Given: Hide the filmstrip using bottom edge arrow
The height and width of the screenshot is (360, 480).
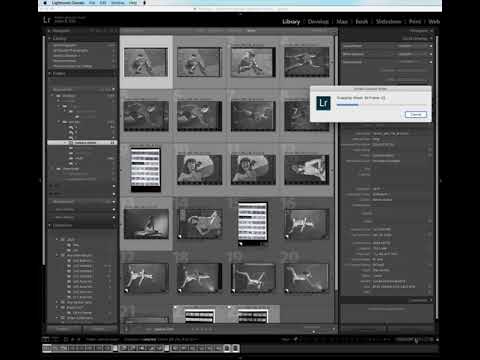Looking at the screenshot, I should (x=240, y=357).
